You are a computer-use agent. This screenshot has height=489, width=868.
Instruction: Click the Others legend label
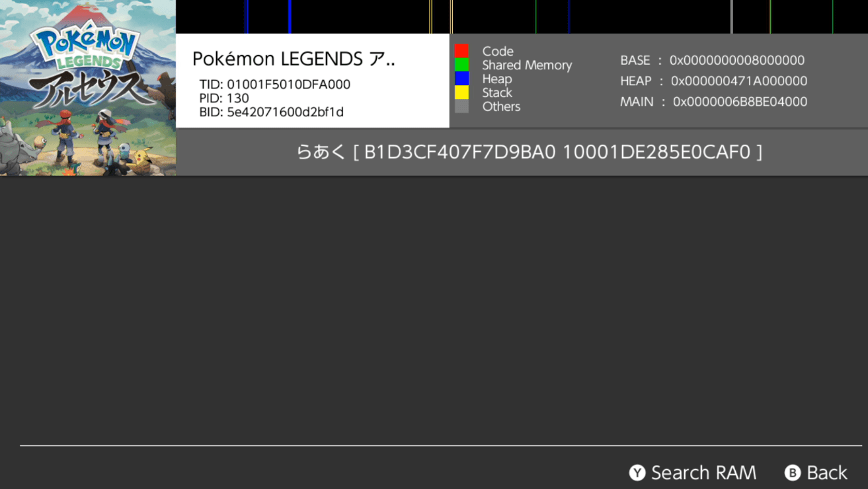(x=501, y=106)
